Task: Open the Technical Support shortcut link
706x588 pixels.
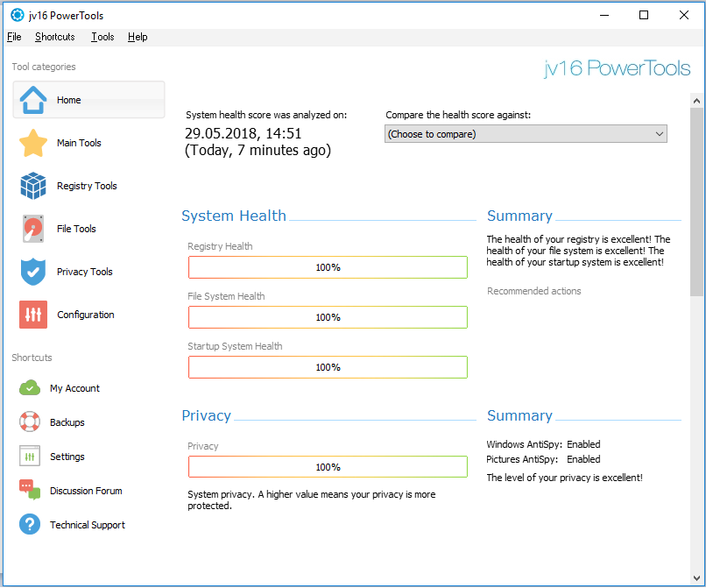Action: (x=88, y=525)
